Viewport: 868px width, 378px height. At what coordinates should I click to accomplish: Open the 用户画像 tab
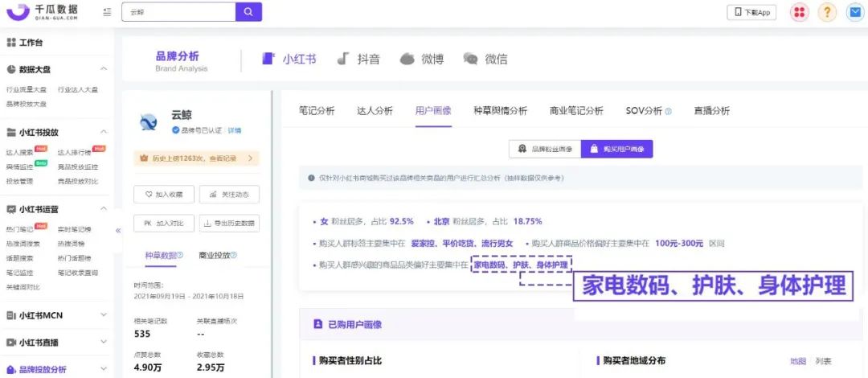click(x=433, y=111)
